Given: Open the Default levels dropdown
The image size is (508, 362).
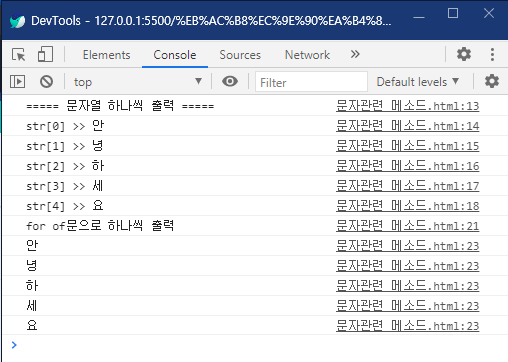Looking at the screenshot, I should tap(418, 82).
